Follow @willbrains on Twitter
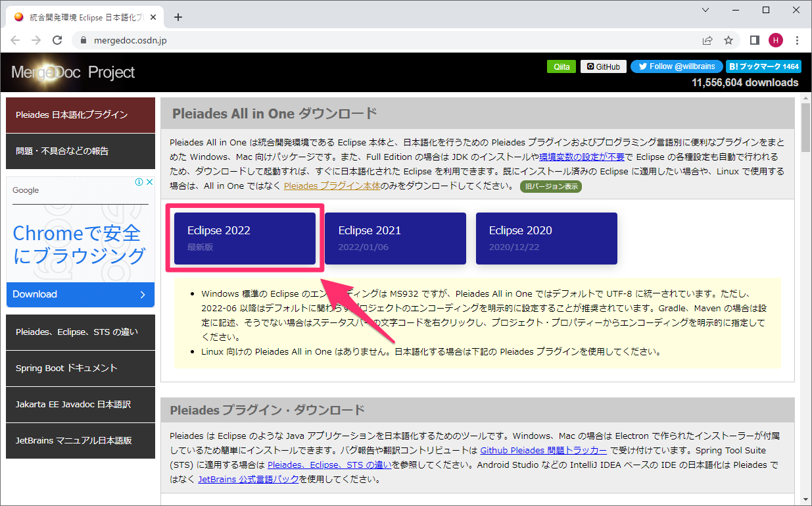The height and width of the screenshot is (506, 812). pyautogui.click(x=676, y=66)
